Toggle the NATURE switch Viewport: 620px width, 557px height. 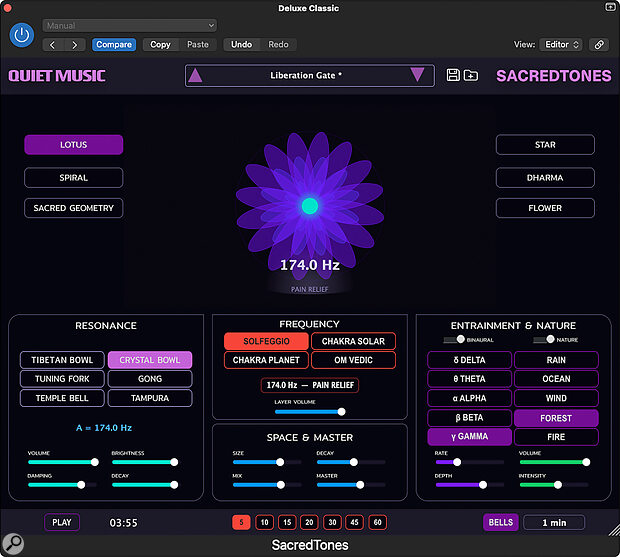[x=544, y=340]
